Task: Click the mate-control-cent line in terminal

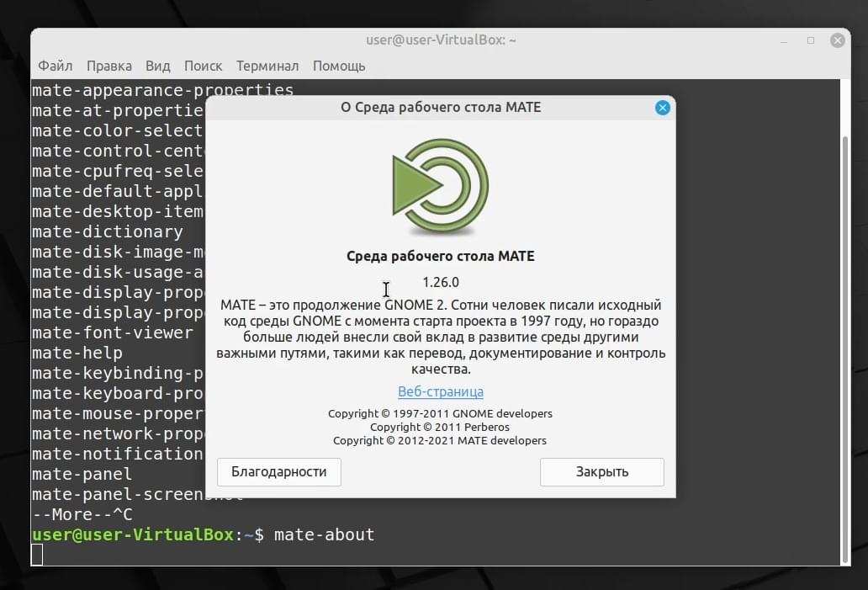Action: tap(118, 151)
